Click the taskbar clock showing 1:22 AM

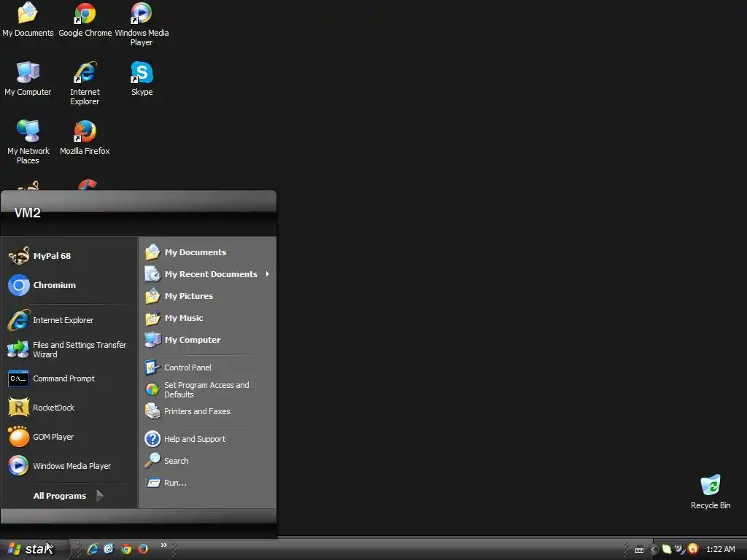720,549
